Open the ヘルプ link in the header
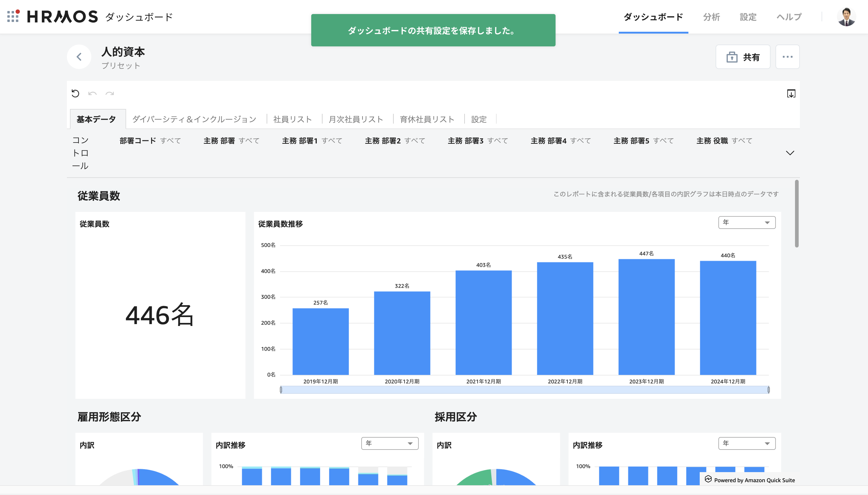The image size is (868, 495). pyautogui.click(x=789, y=17)
